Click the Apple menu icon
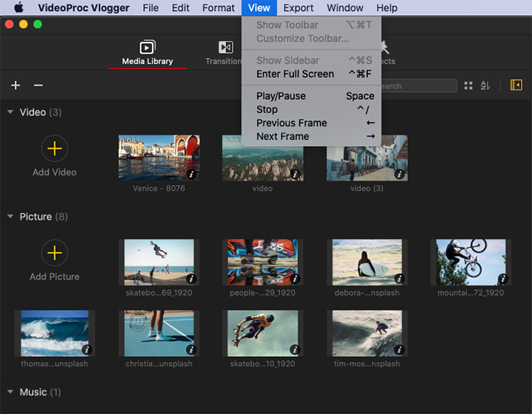This screenshot has height=414, width=532. (18, 8)
